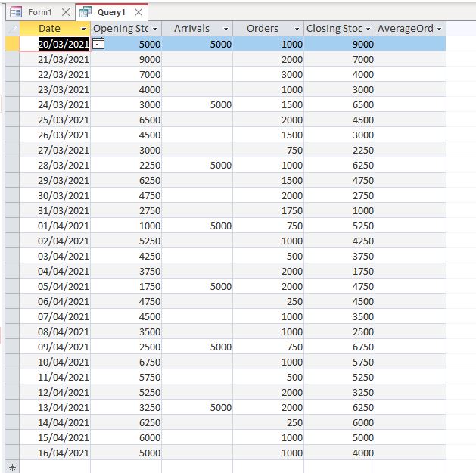Click the date cell 28/03/2021
476x473 pixels.
55,165
